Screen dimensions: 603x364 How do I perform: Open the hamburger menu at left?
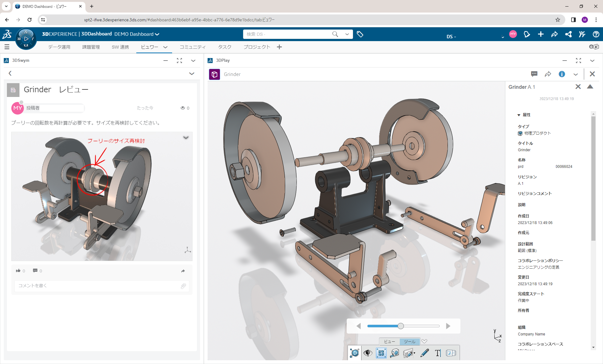pyautogui.click(x=7, y=47)
